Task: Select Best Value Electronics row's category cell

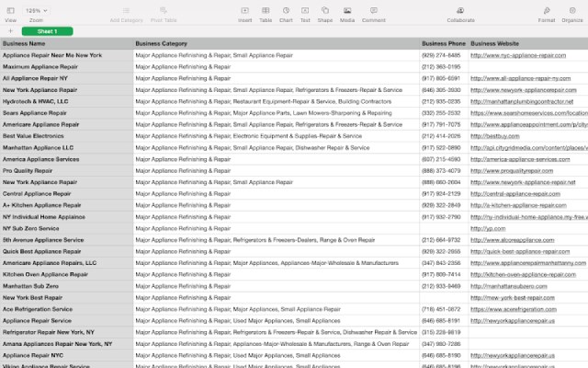Action: (x=277, y=136)
